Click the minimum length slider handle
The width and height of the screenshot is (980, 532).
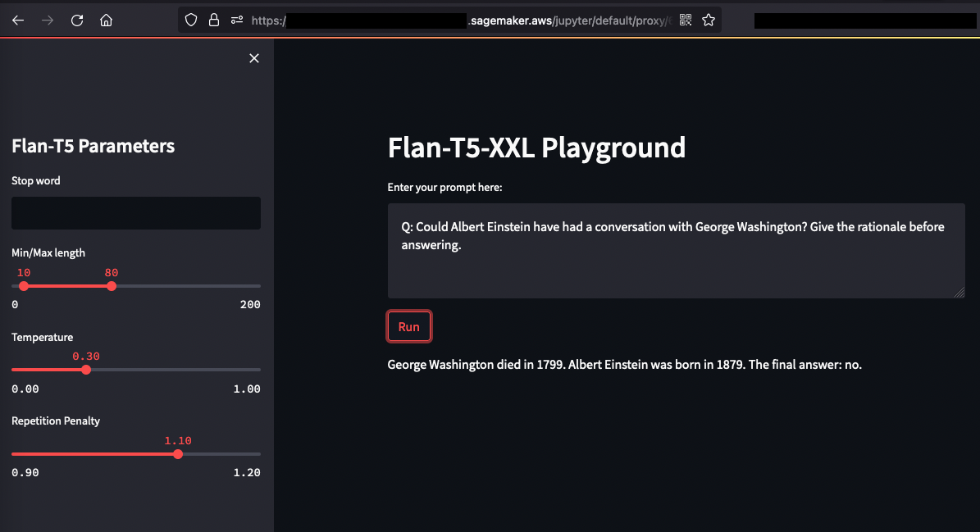24,286
